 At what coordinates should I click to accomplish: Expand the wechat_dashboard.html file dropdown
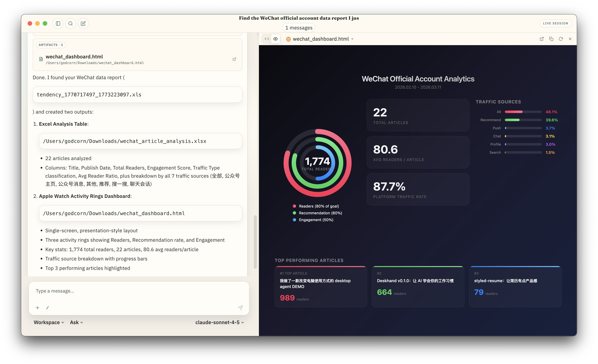click(x=352, y=39)
